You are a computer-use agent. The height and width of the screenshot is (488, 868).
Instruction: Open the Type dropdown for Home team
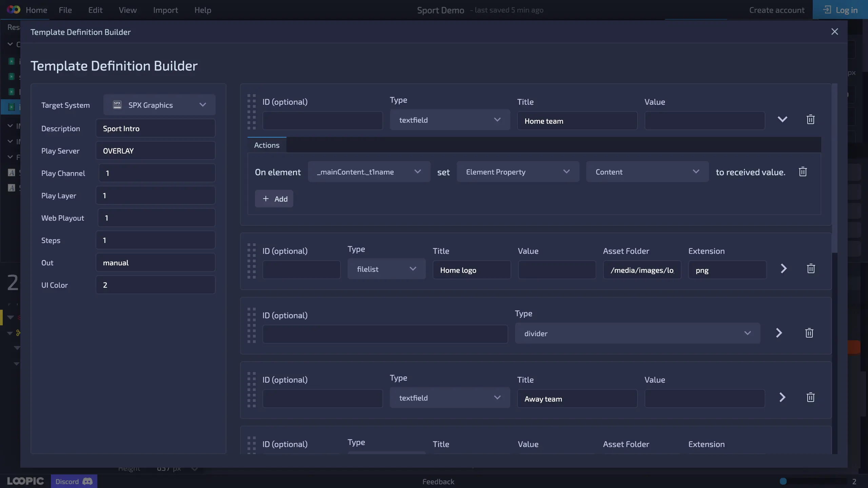pyautogui.click(x=448, y=120)
